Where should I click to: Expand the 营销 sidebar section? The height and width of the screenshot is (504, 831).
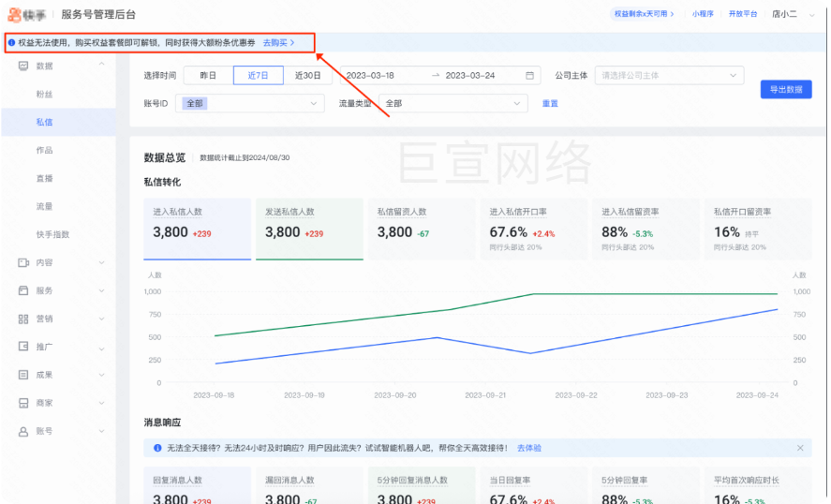tap(102, 319)
